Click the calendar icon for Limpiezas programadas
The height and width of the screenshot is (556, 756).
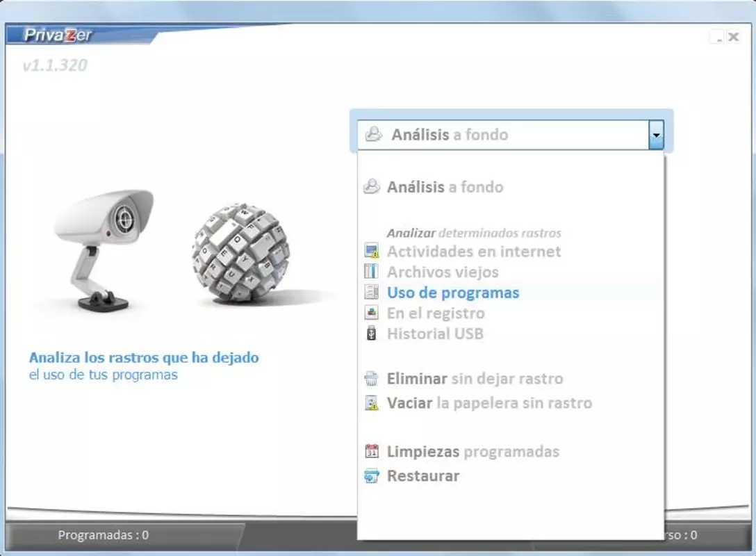coord(371,451)
